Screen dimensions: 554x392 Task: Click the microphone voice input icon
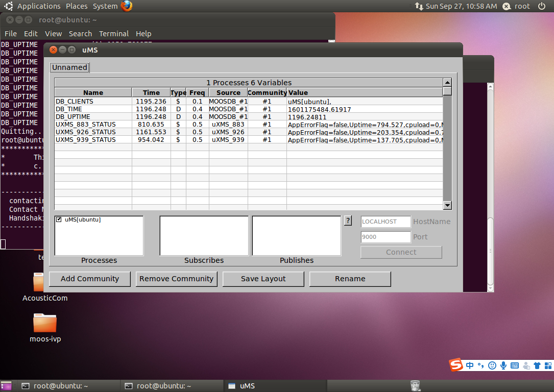point(503,365)
